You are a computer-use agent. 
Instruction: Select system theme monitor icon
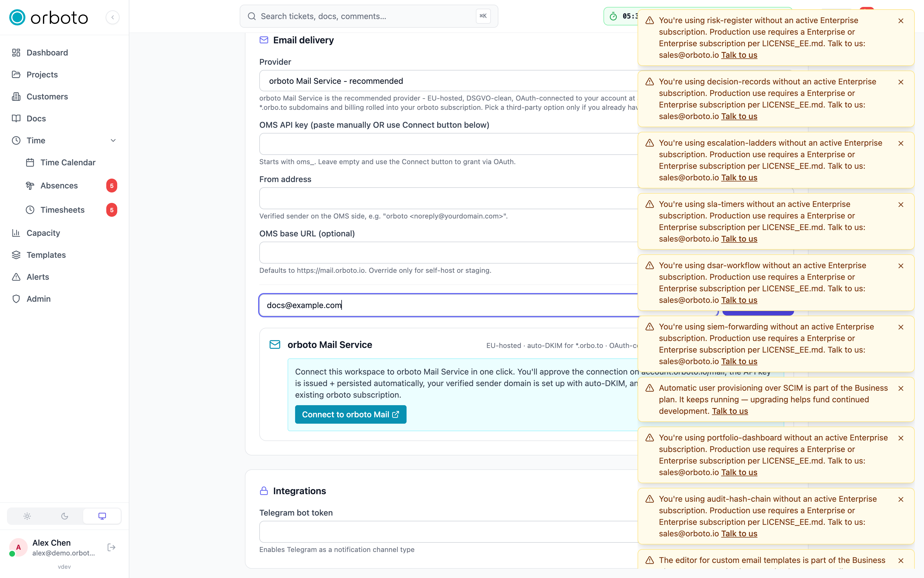click(102, 516)
